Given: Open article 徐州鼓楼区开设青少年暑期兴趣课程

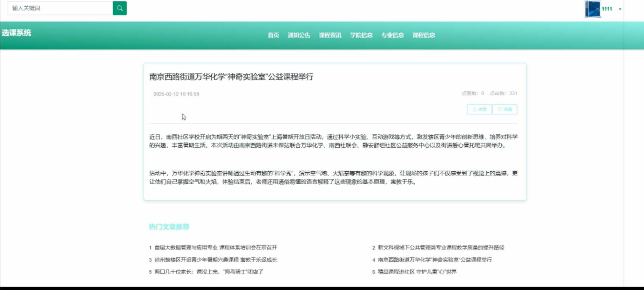Looking at the screenshot, I should pos(216,260).
